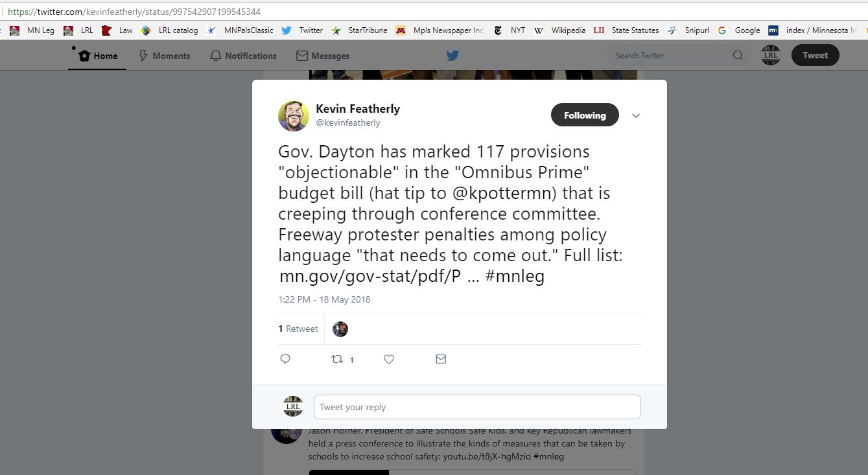Viewport: 868px width, 475px height.
Task: Share the tweet via direct message envelope icon
Action: 441,359
